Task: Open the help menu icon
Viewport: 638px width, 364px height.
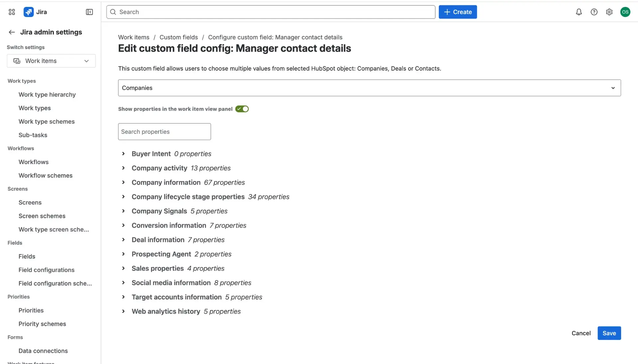Action: [x=594, y=12]
